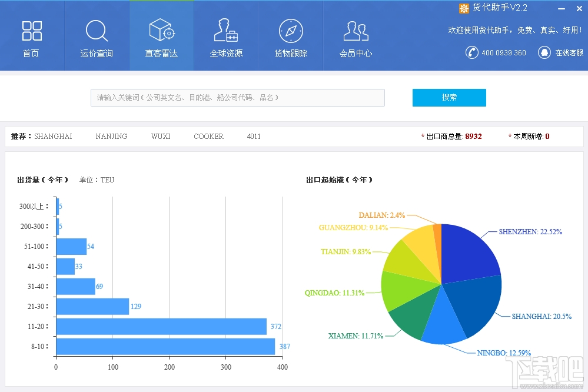Click the DALIAN: 2.4% label
The width and height of the screenshot is (588, 392).
[382, 215]
